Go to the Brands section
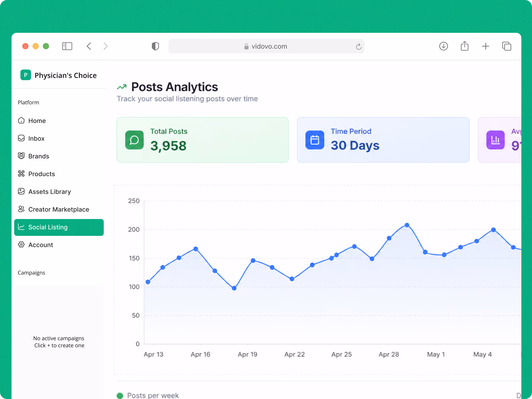Image resolution: width=532 pixels, height=399 pixels. point(59,156)
